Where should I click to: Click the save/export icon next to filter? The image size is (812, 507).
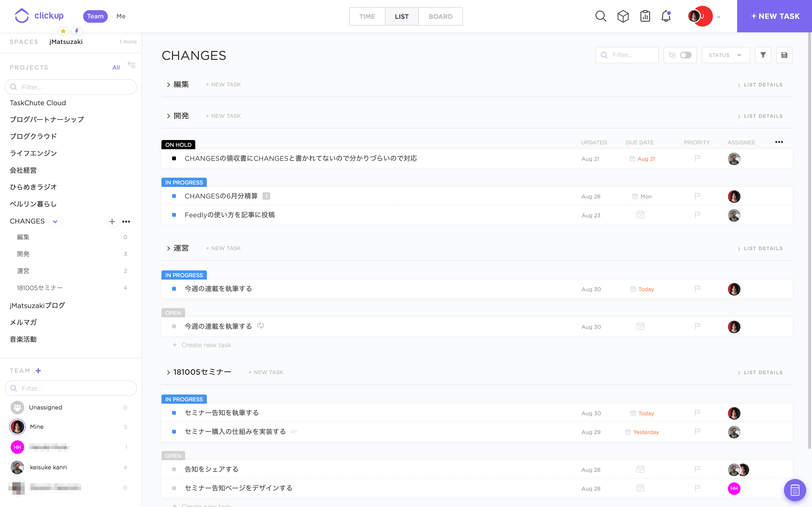784,55
